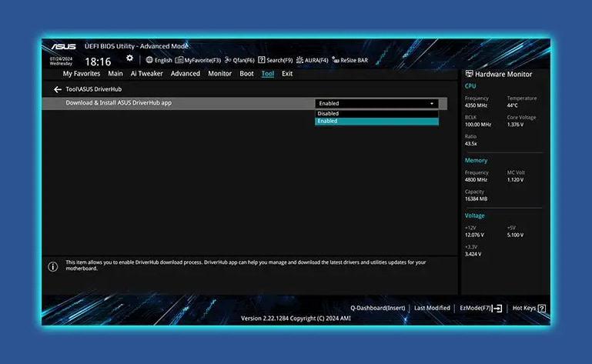
Task: Click the Version 2.22.1284 copyright text
Action: pos(296,319)
